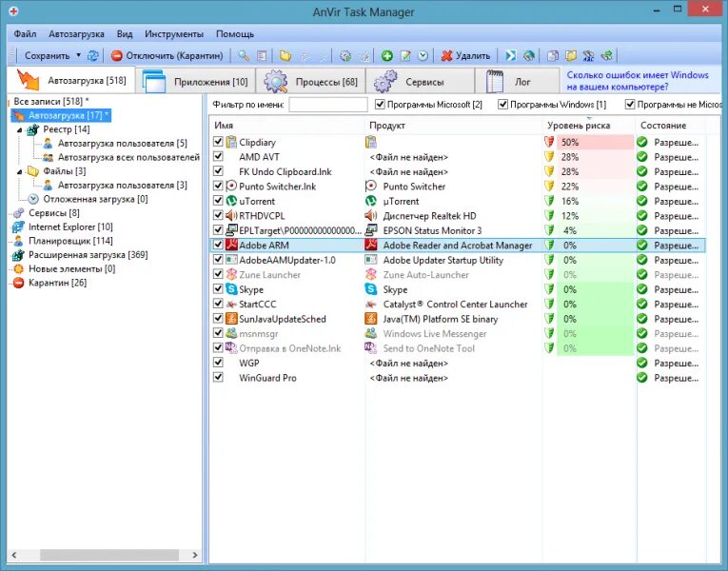Click the properties page icon after magnifier

[262, 56]
